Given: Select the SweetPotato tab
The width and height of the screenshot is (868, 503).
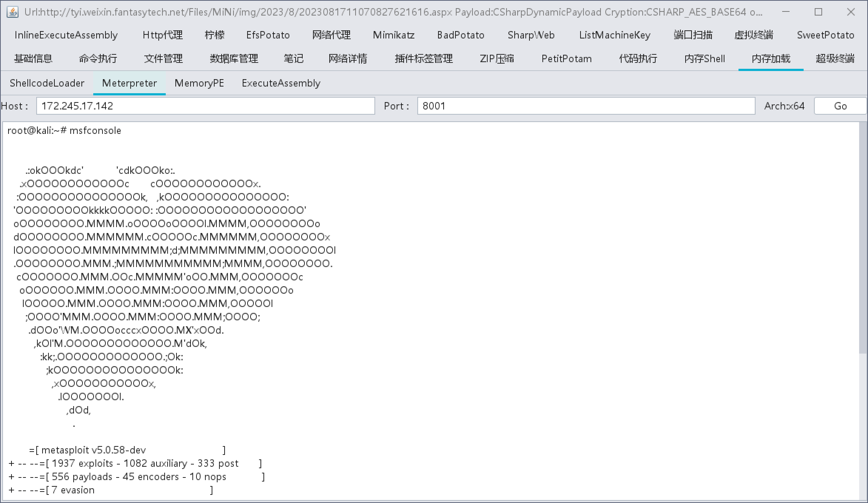Looking at the screenshot, I should [x=825, y=35].
